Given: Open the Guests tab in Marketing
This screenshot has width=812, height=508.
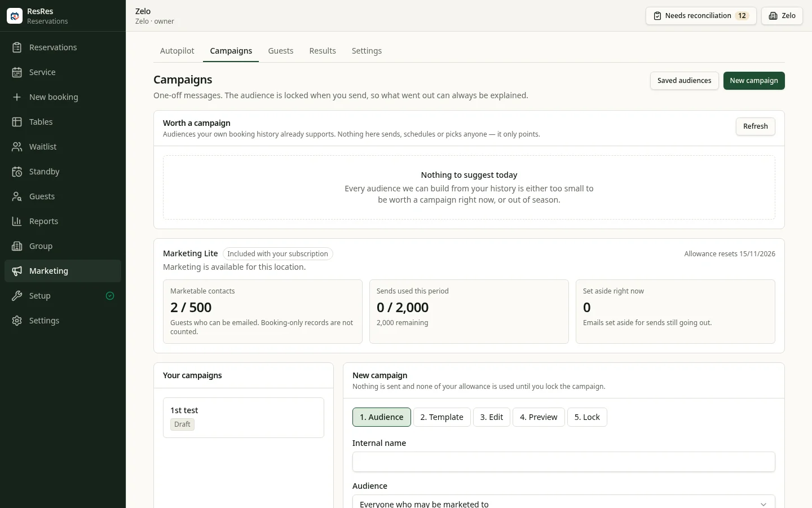Looking at the screenshot, I should 281,51.
